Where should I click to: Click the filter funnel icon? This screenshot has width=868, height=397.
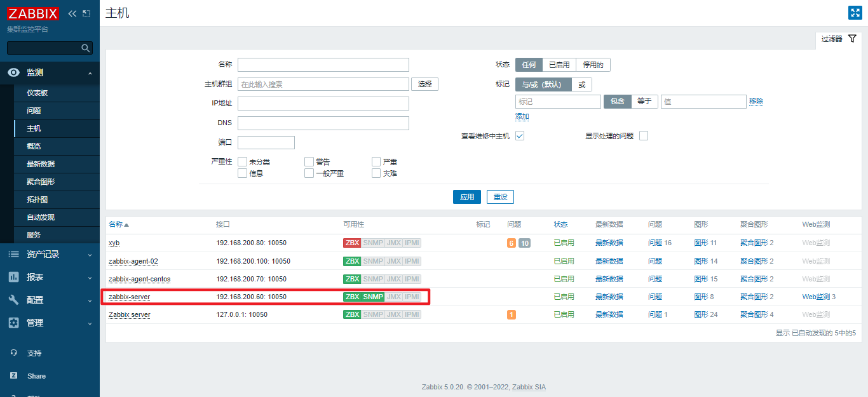click(852, 39)
